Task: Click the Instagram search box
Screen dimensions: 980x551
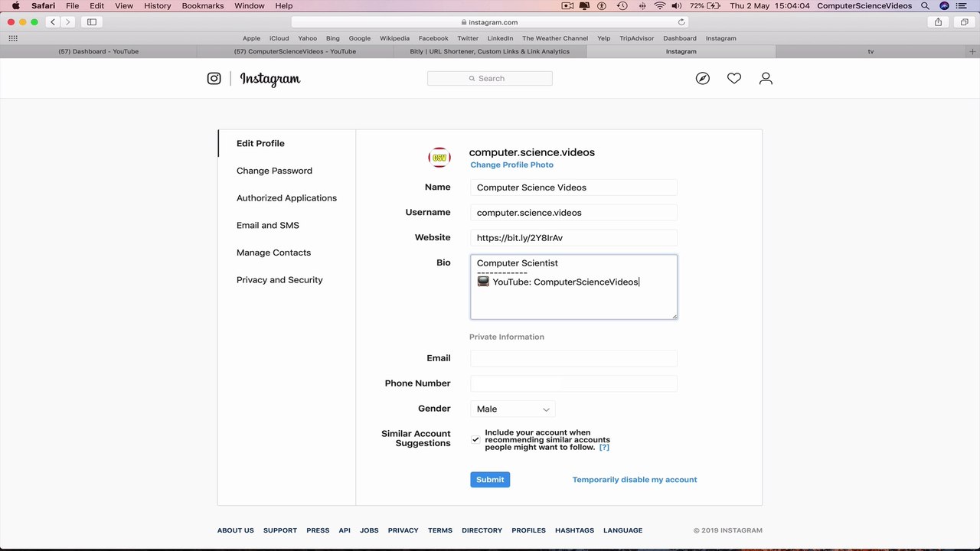Action: 490,78
